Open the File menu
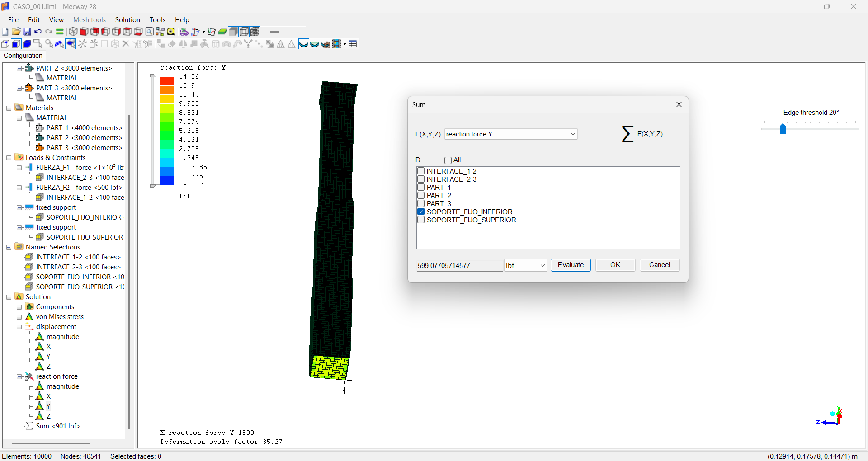 click(13, 20)
